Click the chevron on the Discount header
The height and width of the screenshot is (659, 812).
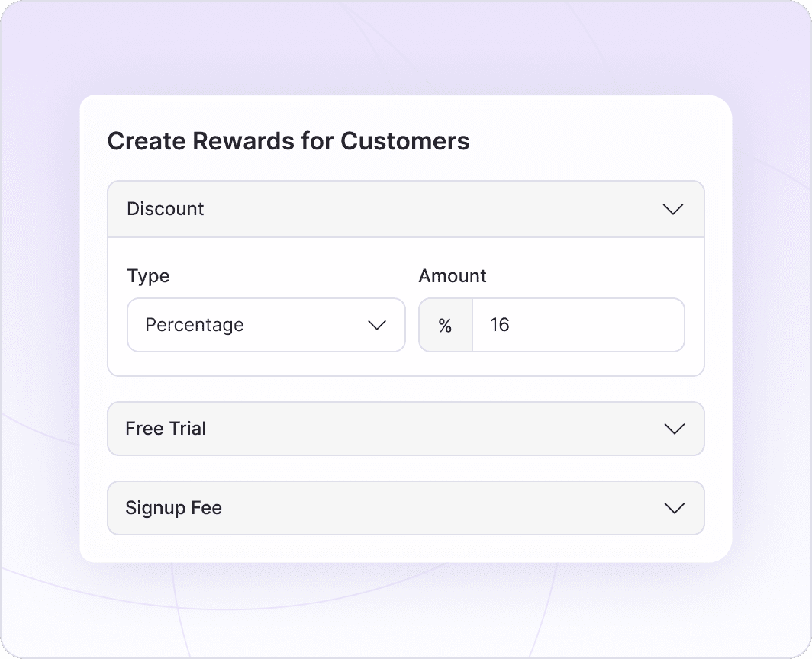point(673,208)
